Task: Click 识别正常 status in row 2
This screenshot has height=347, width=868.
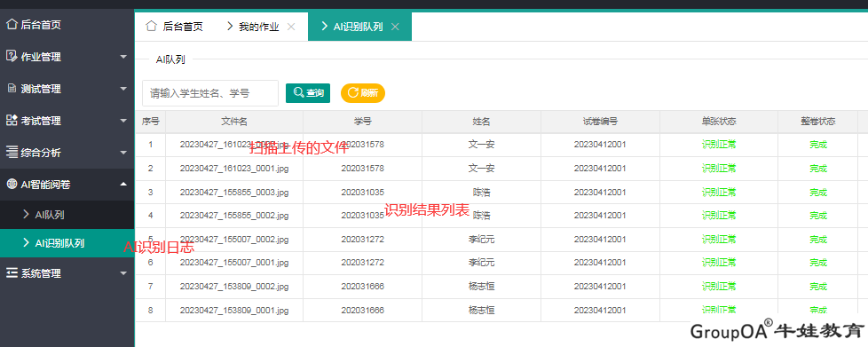Action: [719, 169]
